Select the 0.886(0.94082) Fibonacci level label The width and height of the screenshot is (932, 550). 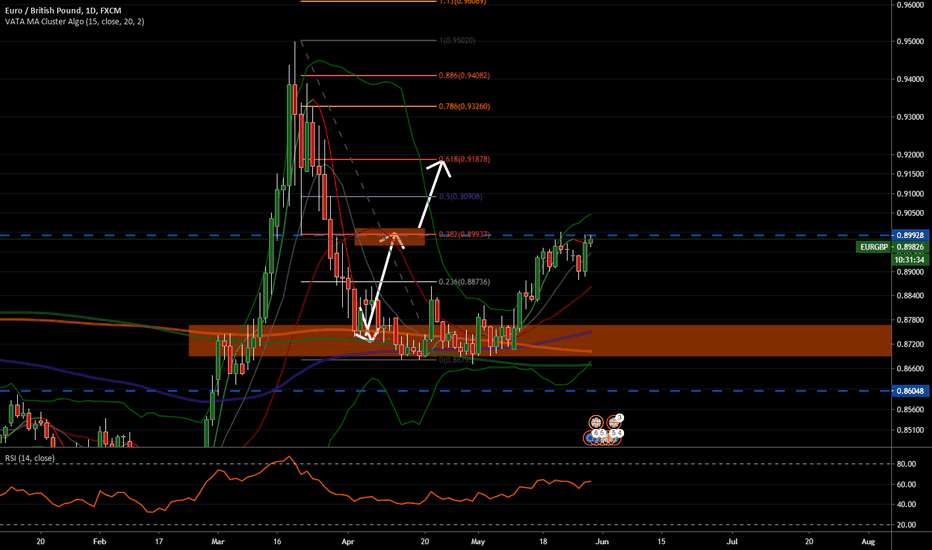(x=464, y=76)
